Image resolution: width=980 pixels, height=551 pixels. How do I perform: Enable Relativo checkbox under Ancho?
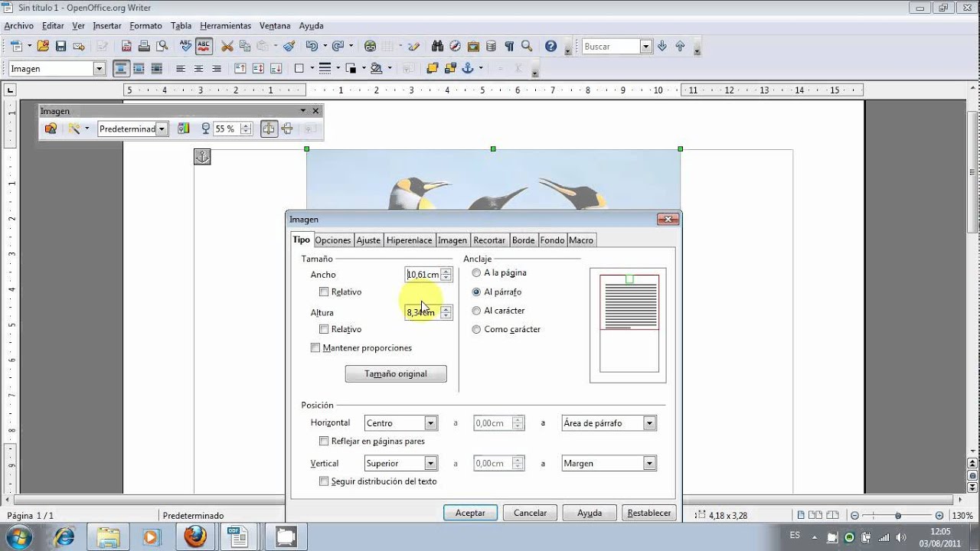(324, 292)
